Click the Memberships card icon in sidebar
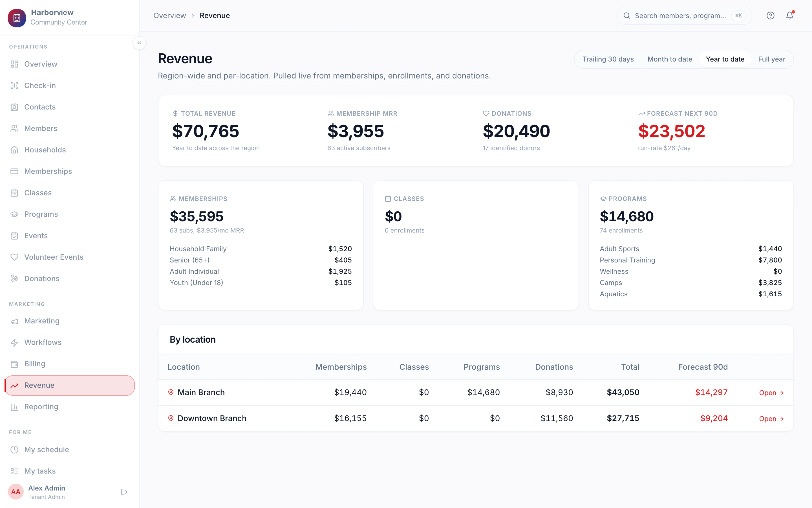This screenshot has width=812, height=508. click(x=14, y=171)
